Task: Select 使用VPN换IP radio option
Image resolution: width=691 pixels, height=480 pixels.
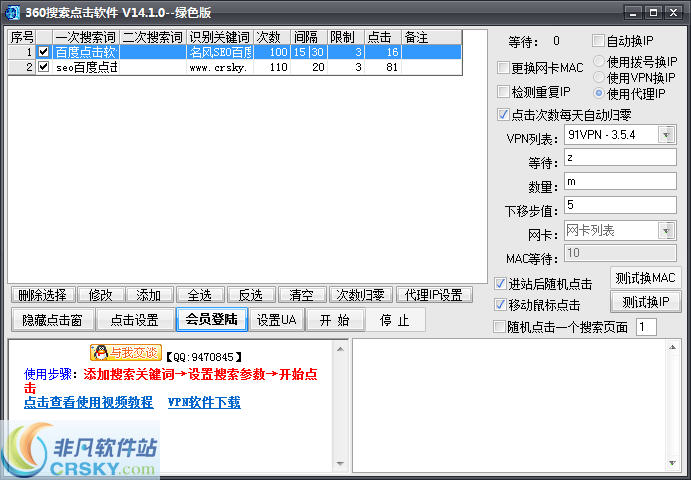Action: (598, 77)
